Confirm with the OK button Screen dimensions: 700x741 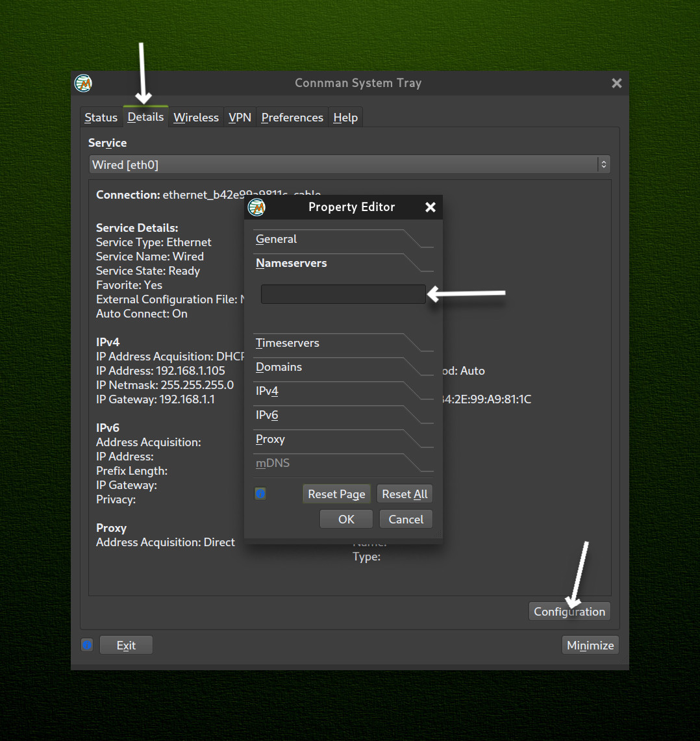(x=346, y=519)
